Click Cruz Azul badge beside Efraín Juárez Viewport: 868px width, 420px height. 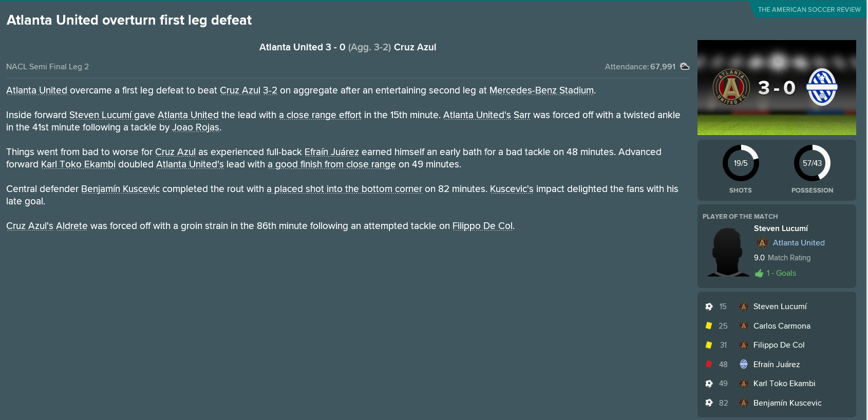tap(744, 364)
